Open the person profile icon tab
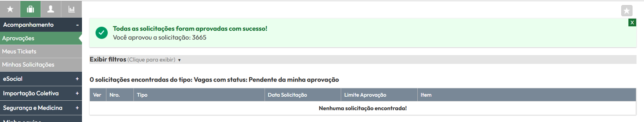Viewport: 644px width, 122px height. (51, 9)
